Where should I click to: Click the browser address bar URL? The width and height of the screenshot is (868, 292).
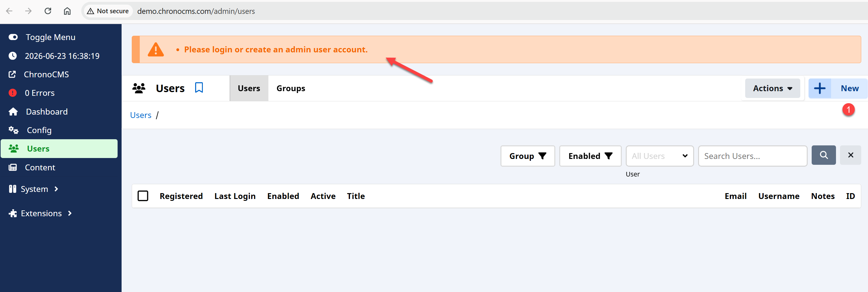196,11
